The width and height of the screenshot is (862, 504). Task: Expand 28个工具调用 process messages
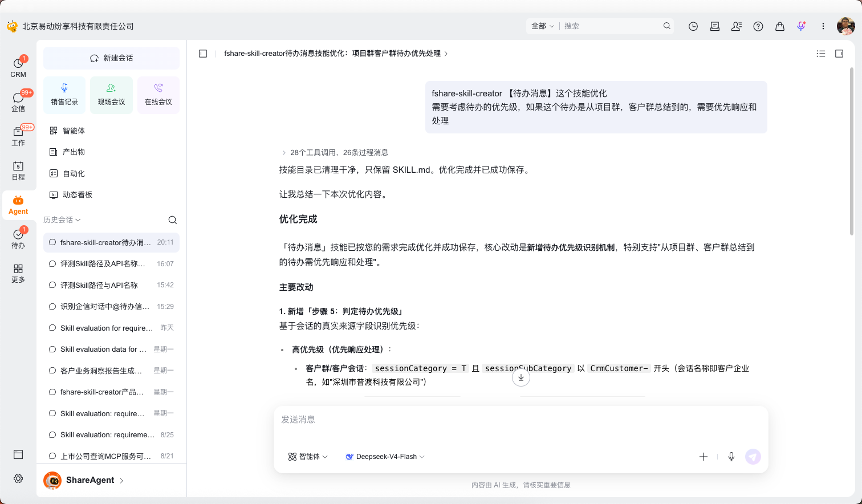click(x=335, y=153)
